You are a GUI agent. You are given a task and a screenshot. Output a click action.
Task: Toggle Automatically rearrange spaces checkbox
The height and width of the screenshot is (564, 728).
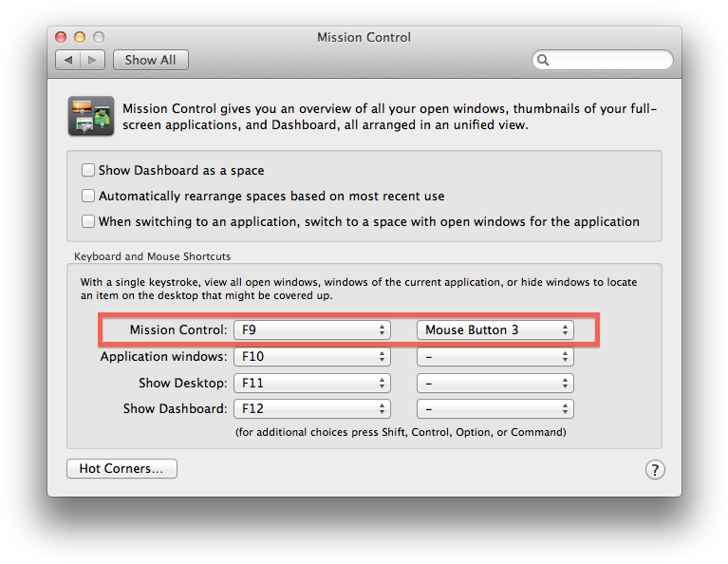click(x=88, y=196)
